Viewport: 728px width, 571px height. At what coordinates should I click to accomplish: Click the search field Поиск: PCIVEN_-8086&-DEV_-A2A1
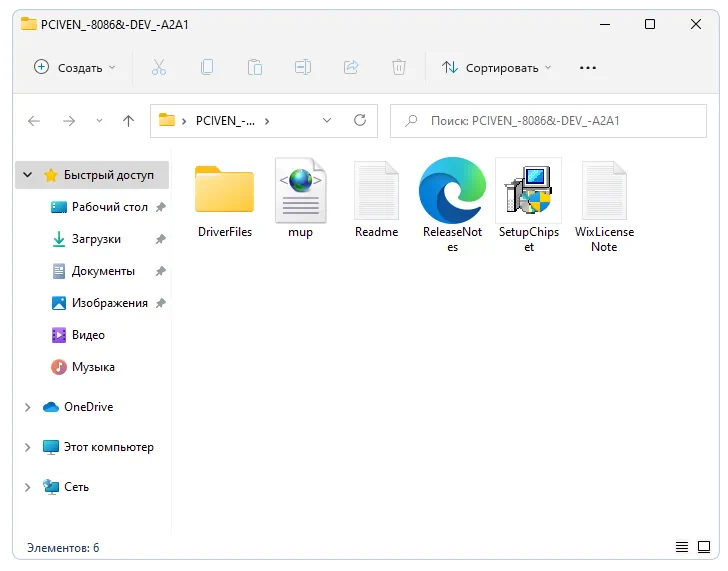(548, 121)
